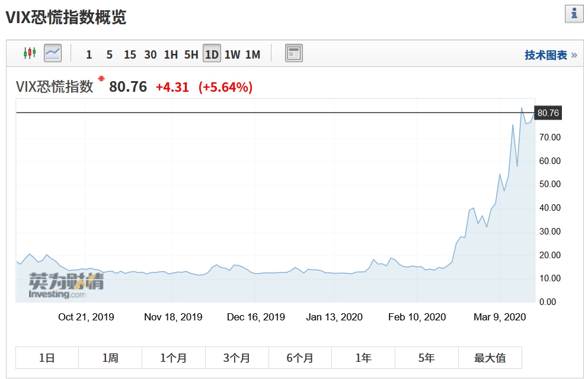This screenshot has height=379, width=588.
Task: Choose the 15 minute interval
Action: [130, 54]
